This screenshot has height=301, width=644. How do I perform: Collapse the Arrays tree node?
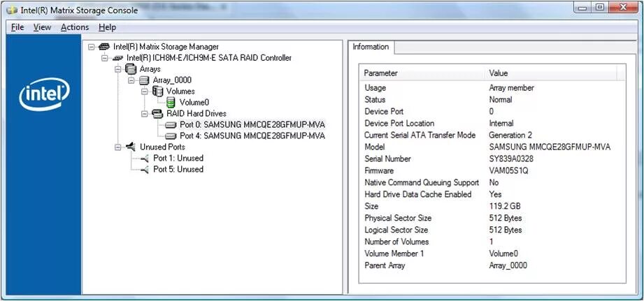coord(118,69)
